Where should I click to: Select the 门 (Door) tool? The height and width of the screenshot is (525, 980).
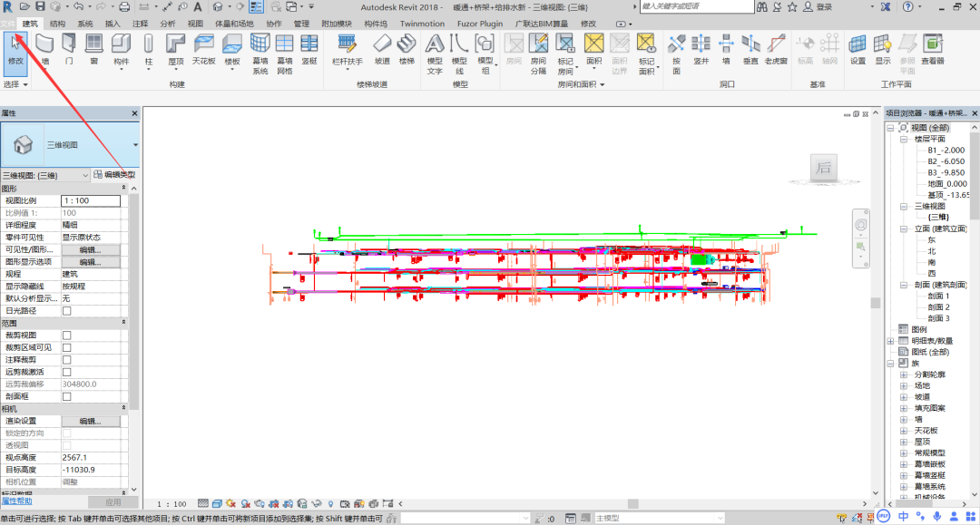69,49
